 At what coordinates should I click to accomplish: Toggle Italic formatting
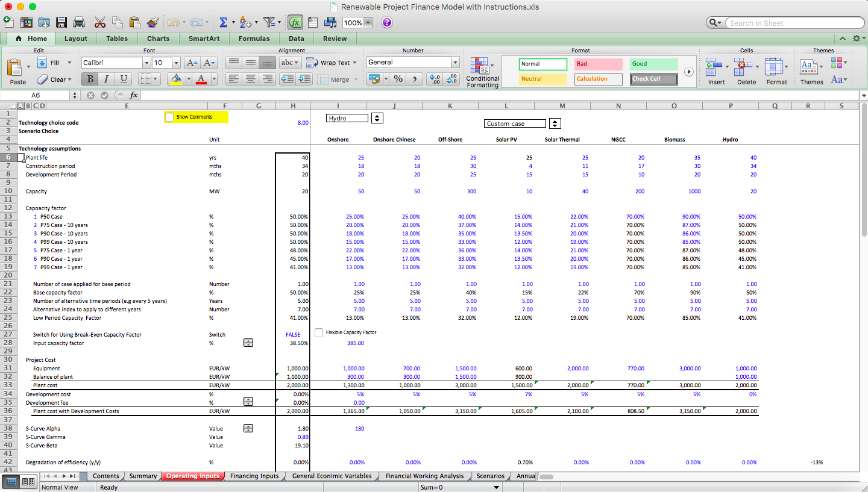point(107,79)
